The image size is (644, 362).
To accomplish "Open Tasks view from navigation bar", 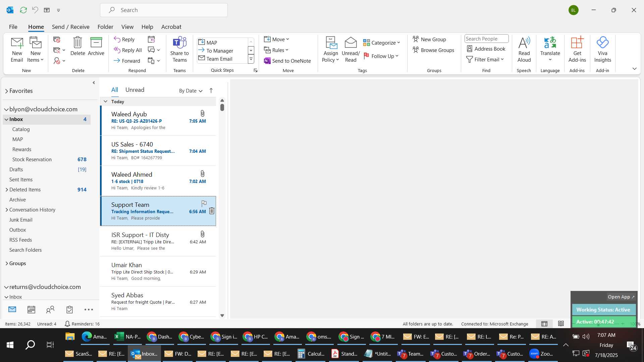I will click(x=69, y=309).
